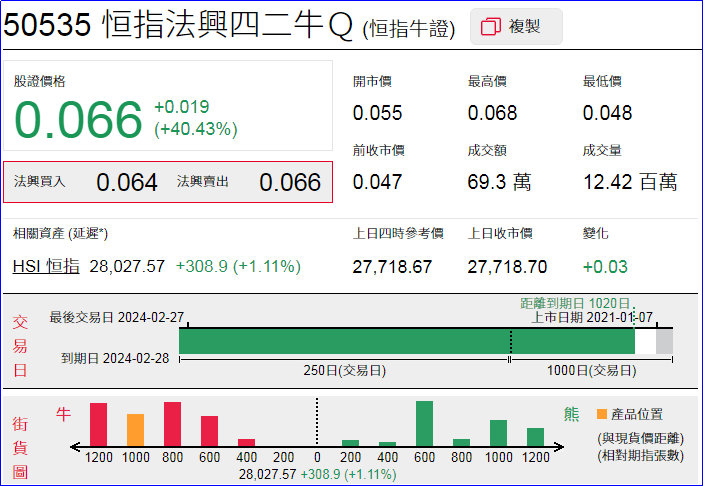The height and width of the screenshot is (486, 704).
Task: Select the 1000日(交易日) scale label
Action: coord(591,371)
